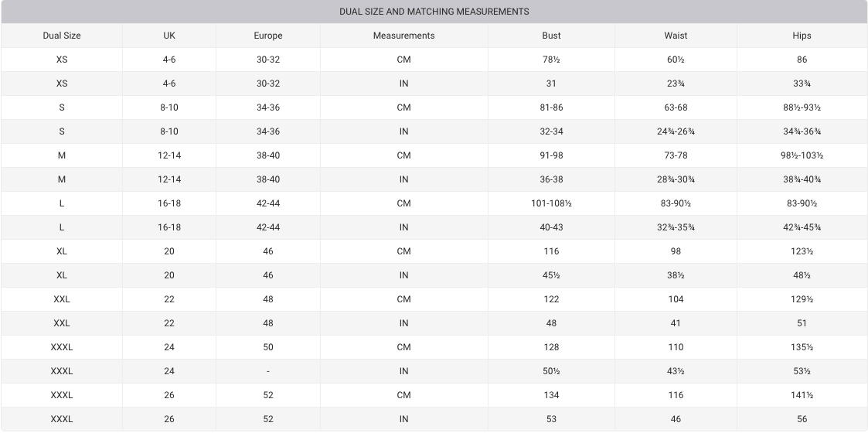Select the 'Waist' column header
Screen dimensions: 868x433
[x=676, y=36]
